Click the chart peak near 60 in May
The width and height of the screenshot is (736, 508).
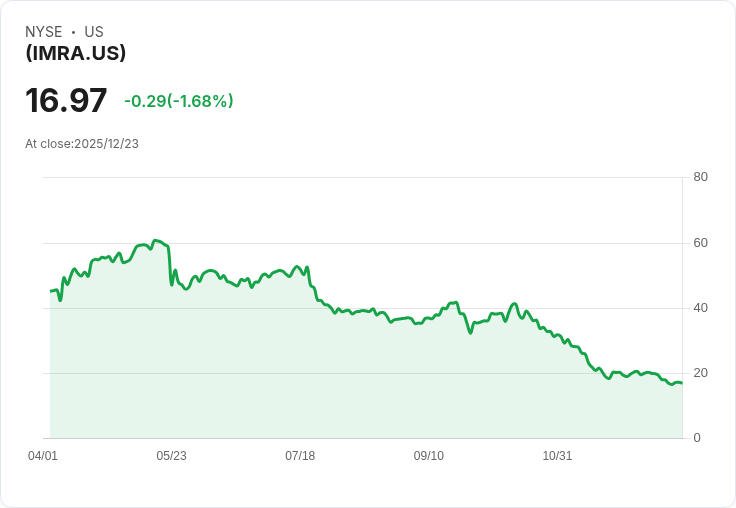pyautogui.click(x=156, y=240)
